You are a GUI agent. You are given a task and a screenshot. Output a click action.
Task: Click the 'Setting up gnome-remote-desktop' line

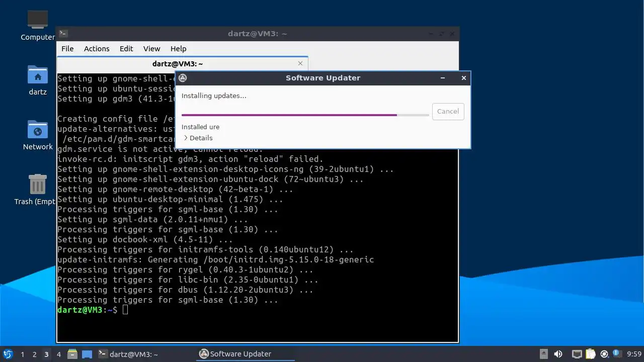[175, 189]
